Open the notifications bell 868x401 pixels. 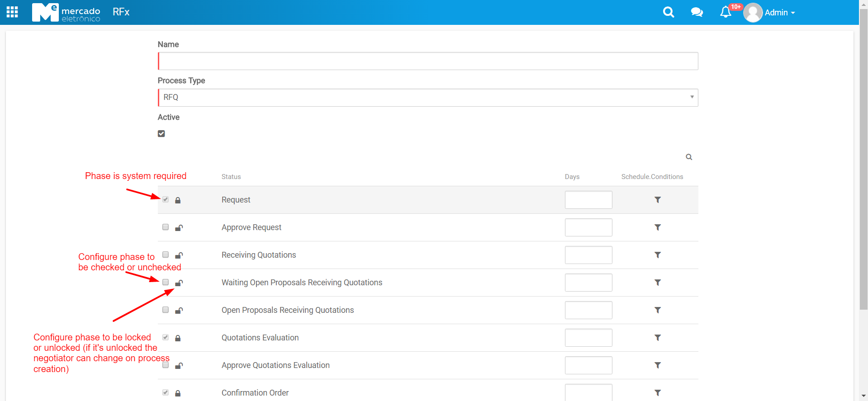point(726,12)
